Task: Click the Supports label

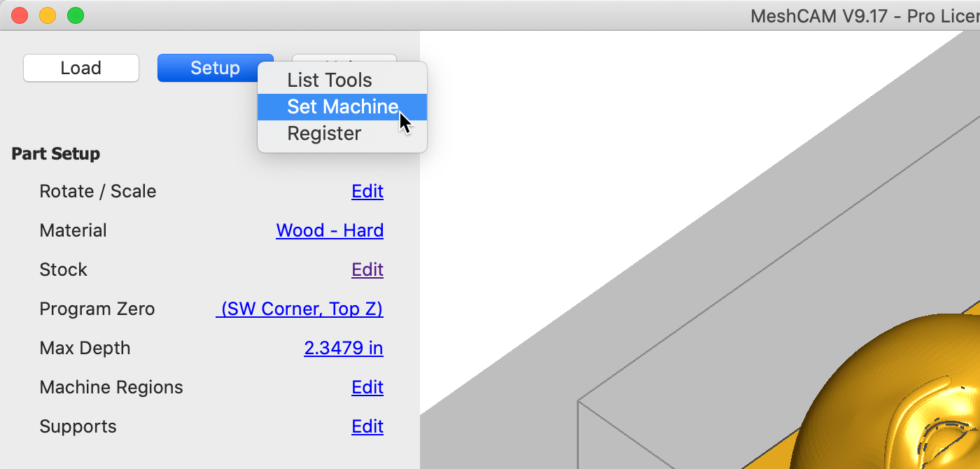Action: pyautogui.click(x=78, y=426)
